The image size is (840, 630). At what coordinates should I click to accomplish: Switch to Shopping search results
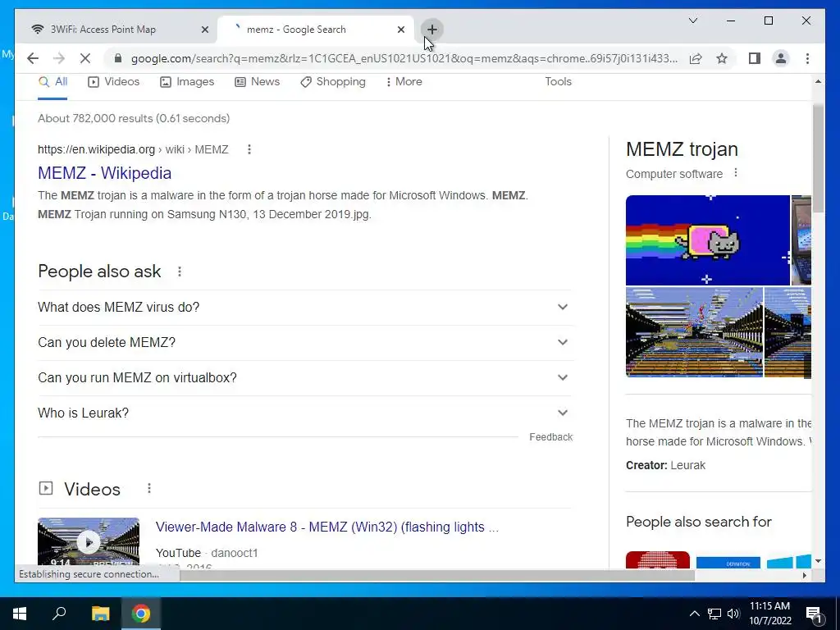333,82
